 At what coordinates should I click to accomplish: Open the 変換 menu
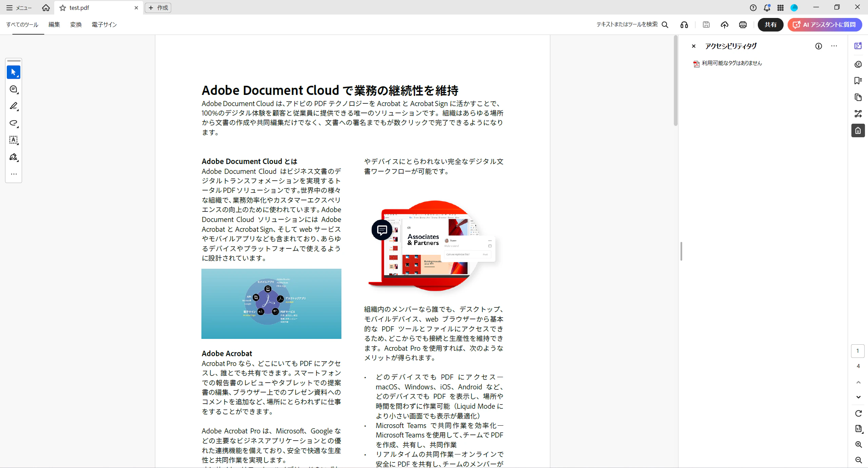coord(76,24)
